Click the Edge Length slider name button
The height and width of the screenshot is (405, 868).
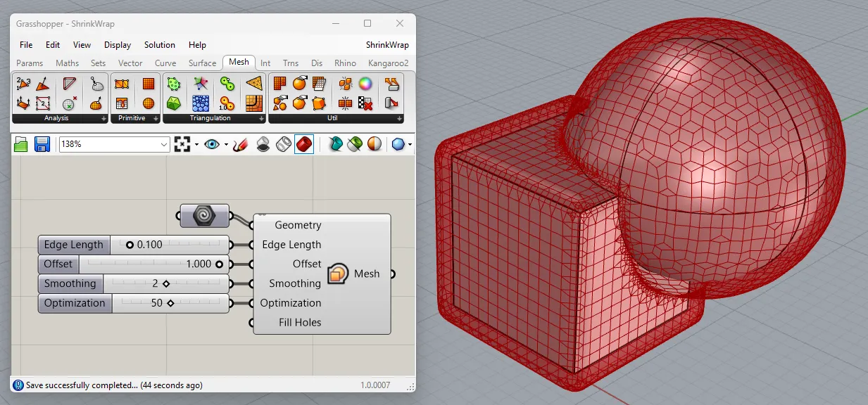[73, 244]
